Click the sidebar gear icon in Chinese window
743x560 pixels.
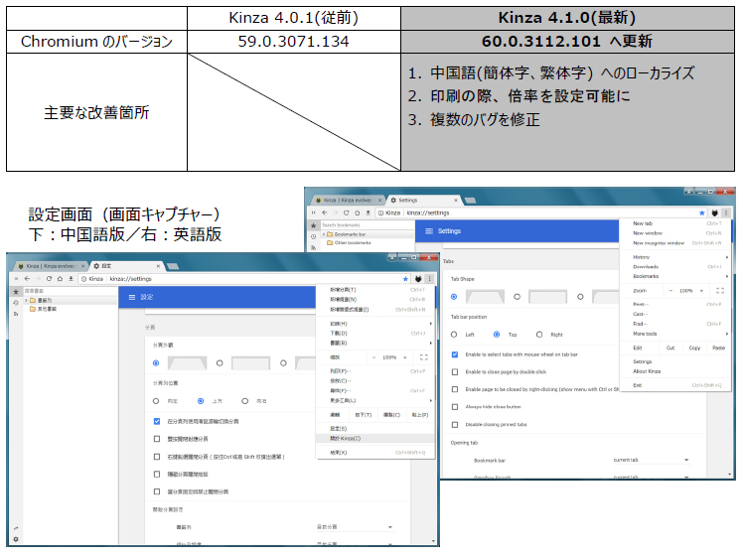pyautogui.click(x=16, y=539)
